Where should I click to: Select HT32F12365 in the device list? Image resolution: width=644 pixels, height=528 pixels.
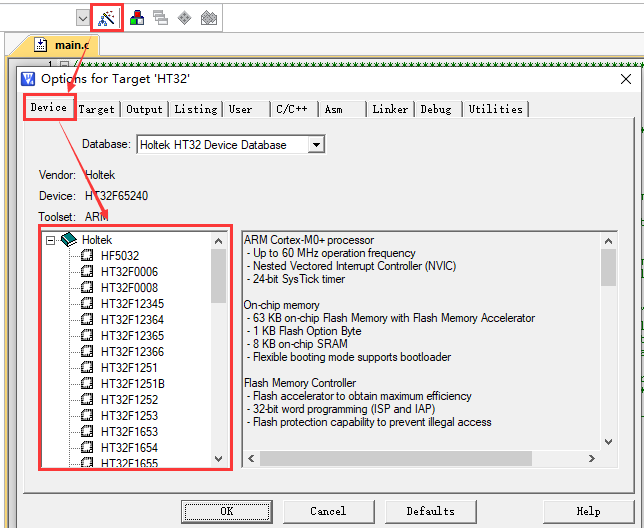pos(132,336)
